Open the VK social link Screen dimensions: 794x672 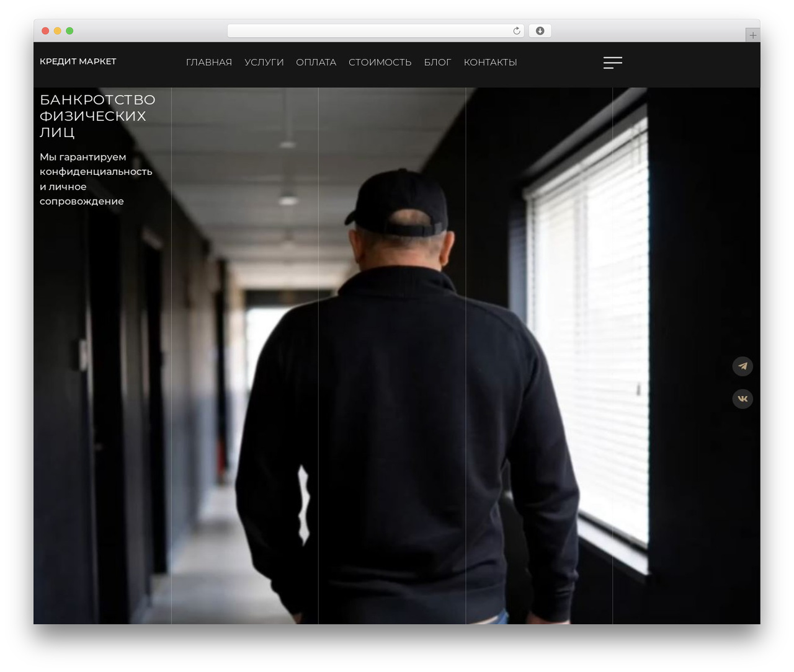[x=743, y=399]
